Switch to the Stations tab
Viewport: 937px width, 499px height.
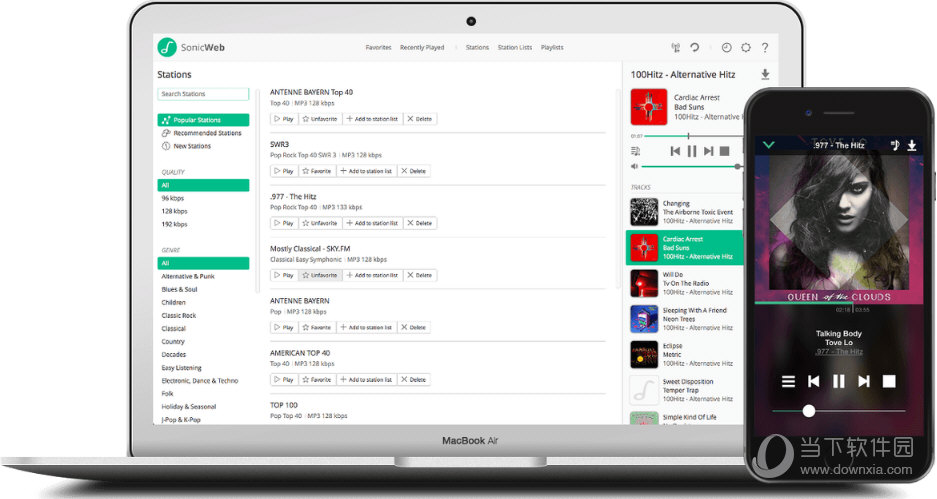point(477,47)
